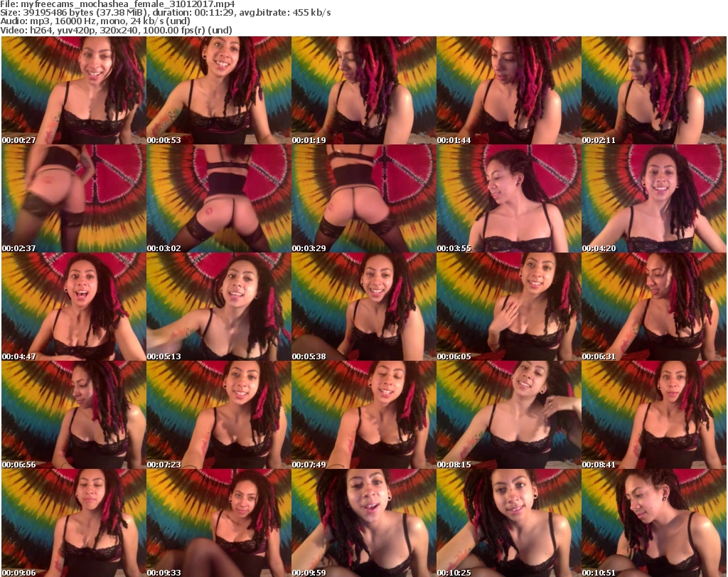Select the thumbnail stamped 00:06:05
Image resolution: width=728 pixels, height=577 pixels.
pos(508,307)
